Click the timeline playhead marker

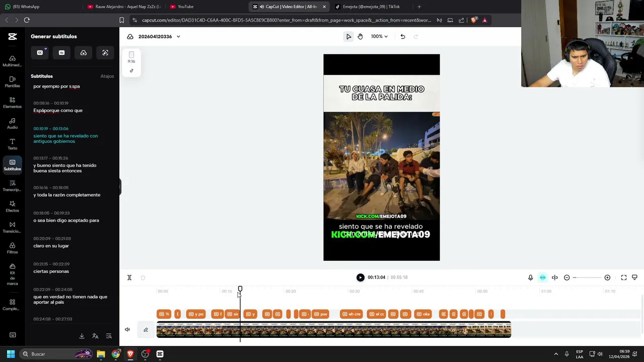(240, 289)
